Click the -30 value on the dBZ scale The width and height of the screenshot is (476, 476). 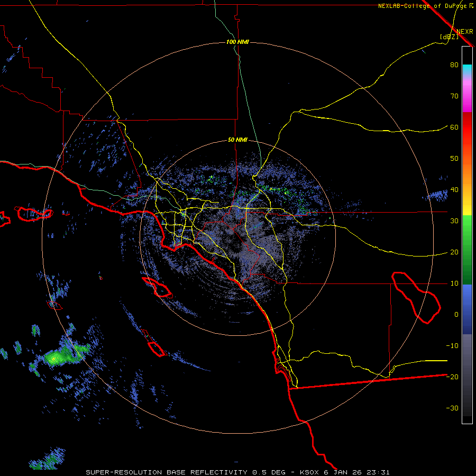tap(452, 408)
